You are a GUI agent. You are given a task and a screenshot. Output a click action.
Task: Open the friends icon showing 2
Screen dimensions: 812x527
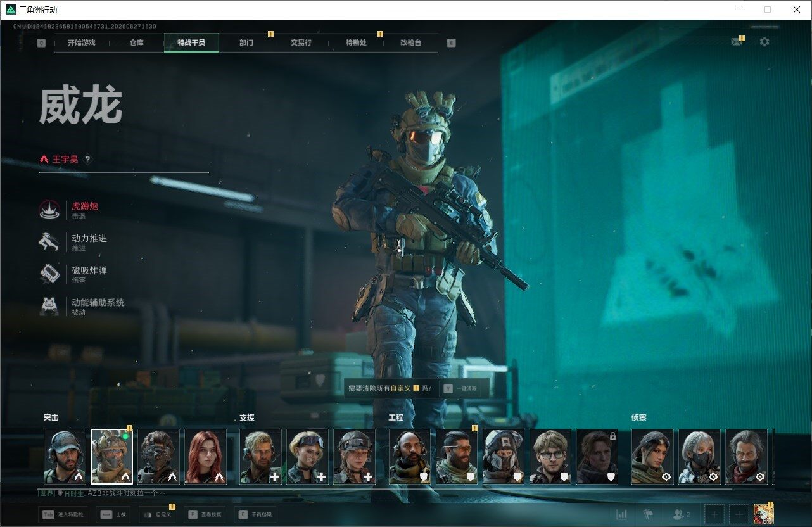pos(682,515)
